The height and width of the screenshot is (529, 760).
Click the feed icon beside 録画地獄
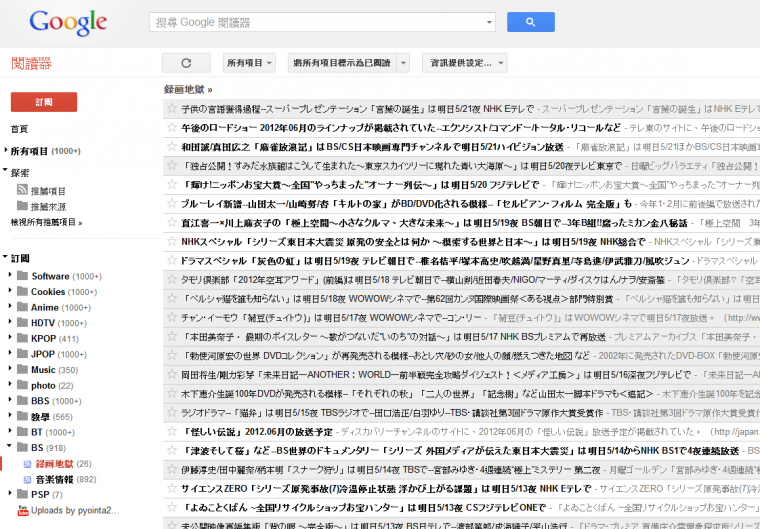[28, 464]
